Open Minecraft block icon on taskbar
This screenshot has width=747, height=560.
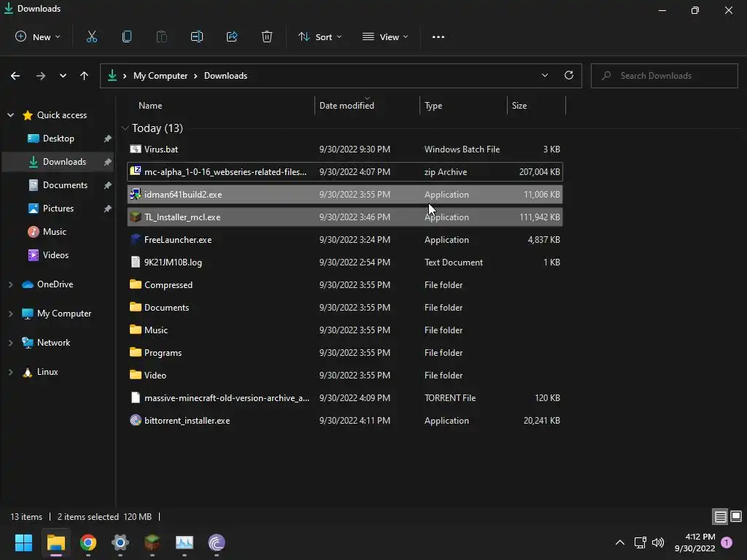tap(152, 542)
